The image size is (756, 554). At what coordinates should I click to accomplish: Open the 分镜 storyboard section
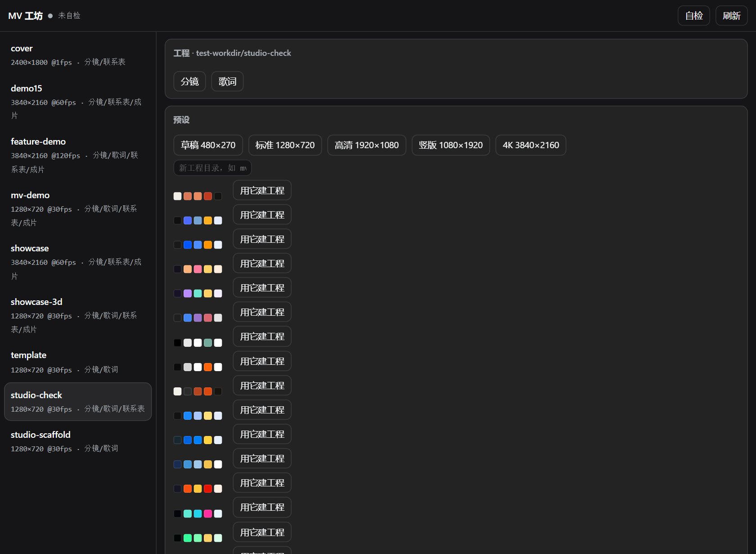(189, 82)
